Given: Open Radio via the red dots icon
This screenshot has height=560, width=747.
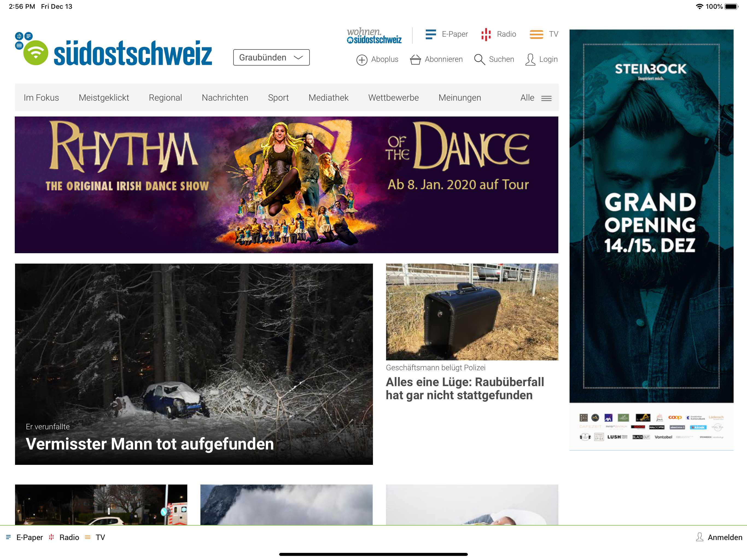Looking at the screenshot, I should [486, 34].
